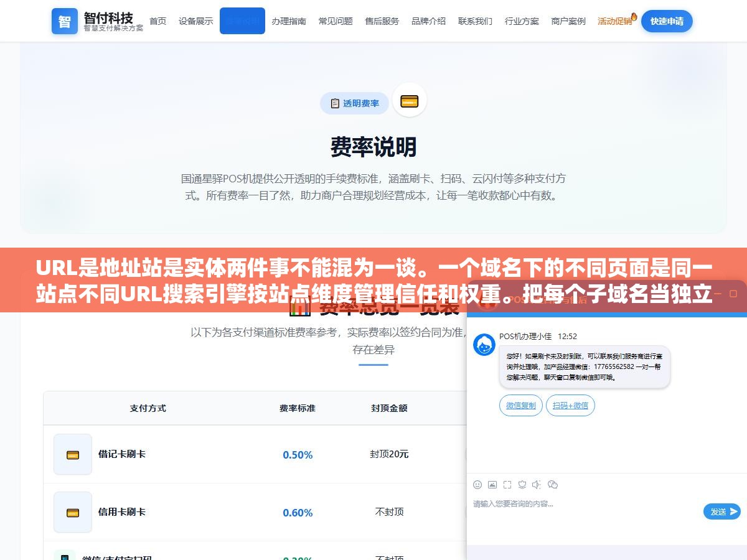Click the 智付科技 logo icon
This screenshot has height=560, width=747.
(65, 21)
